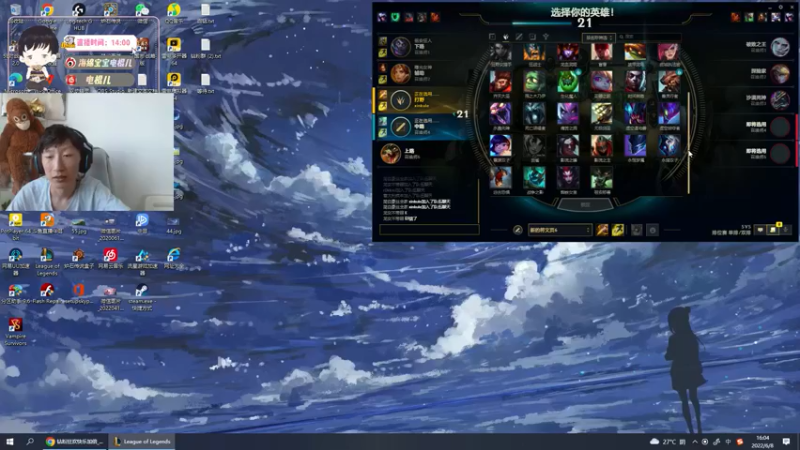
Task: Open the Windows Start menu
Action: pos(9,441)
